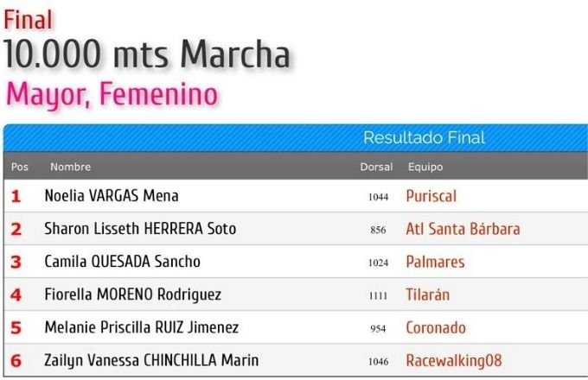
Task: Click Zailyn Vanessa CHINCHILLA Marin name
Action: pos(151,360)
